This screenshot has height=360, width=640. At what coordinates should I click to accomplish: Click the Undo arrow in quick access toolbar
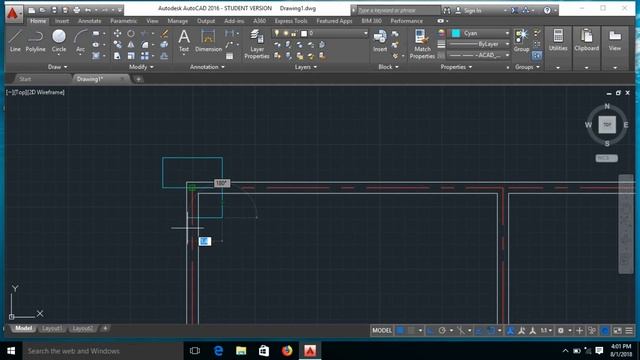[x=88, y=10]
